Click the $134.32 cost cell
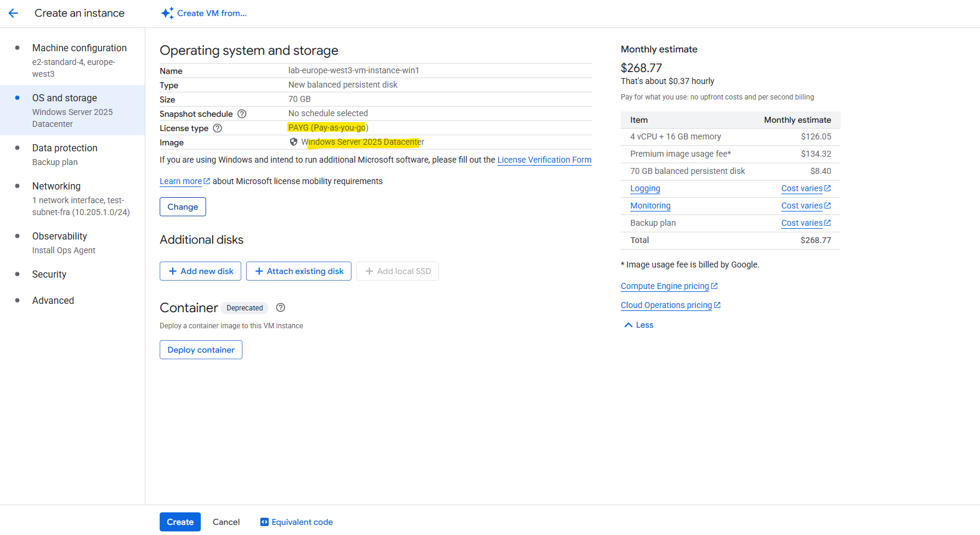 (816, 154)
